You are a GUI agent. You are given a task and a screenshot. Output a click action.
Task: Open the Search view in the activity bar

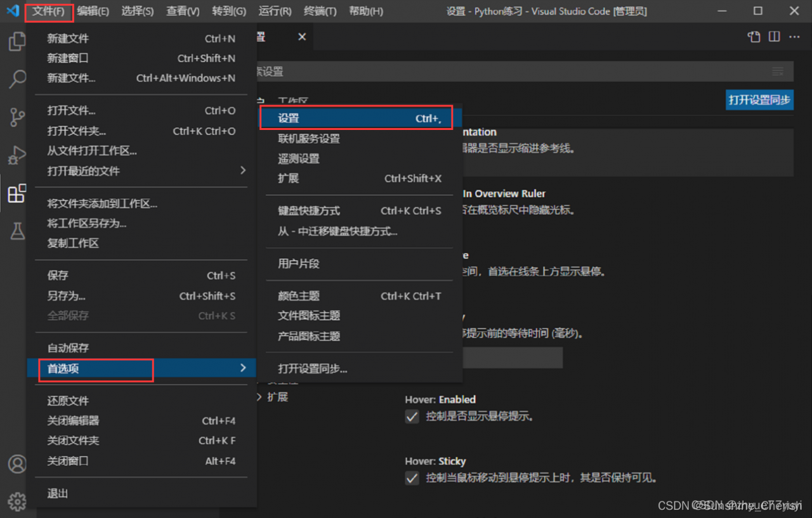point(17,79)
